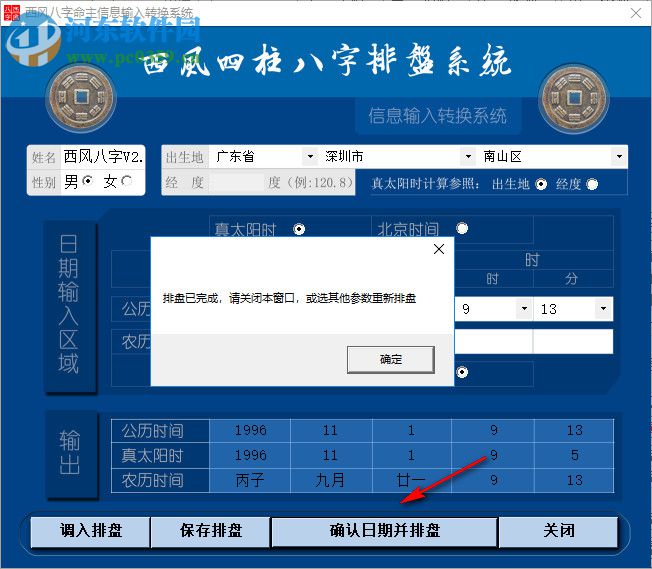Click the 真太阳时 output row label
652x569 pixels.
point(152,456)
